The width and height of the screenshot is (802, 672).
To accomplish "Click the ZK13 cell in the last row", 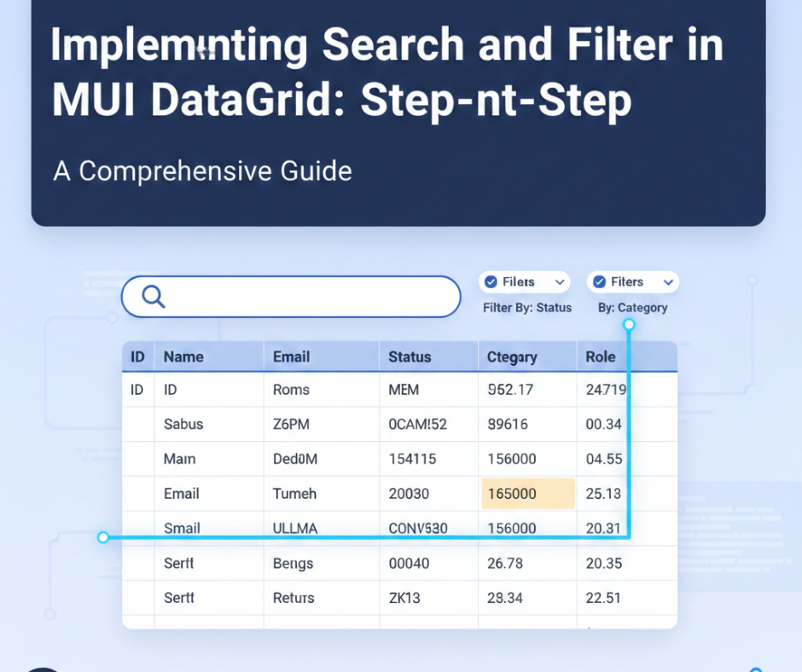I will coord(404,598).
